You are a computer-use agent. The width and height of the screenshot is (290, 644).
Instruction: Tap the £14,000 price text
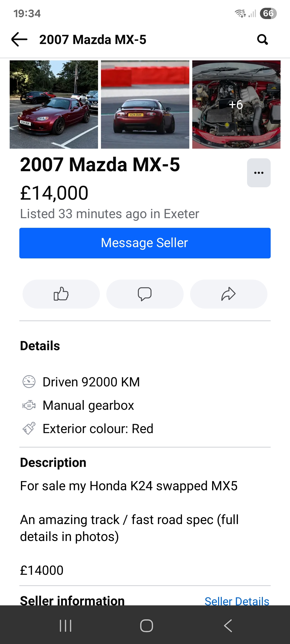(x=54, y=193)
